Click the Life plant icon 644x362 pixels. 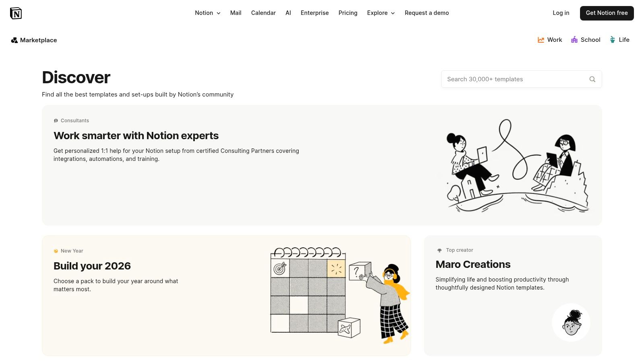click(x=613, y=39)
